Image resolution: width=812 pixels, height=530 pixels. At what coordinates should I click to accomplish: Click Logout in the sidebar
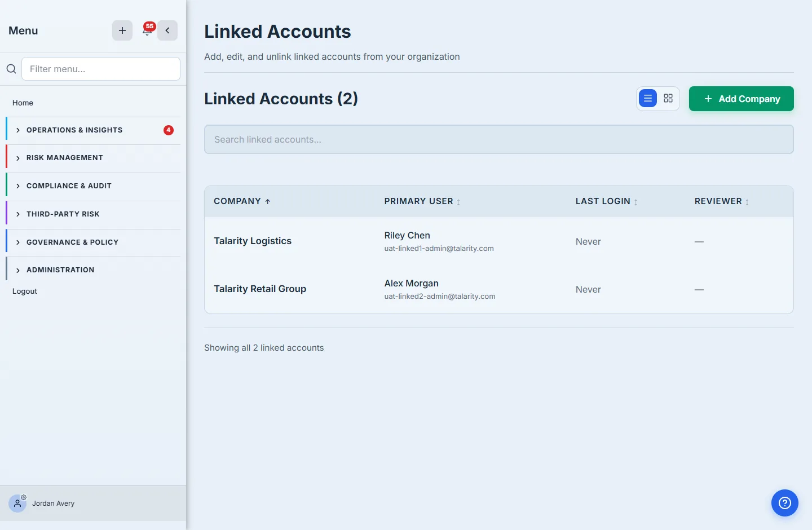25,291
